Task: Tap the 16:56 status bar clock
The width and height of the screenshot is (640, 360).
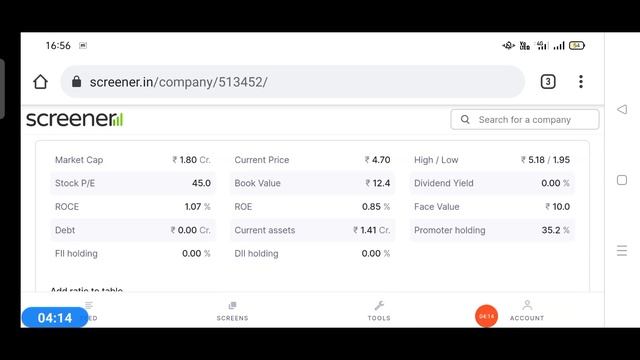Action: [x=58, y=45]
